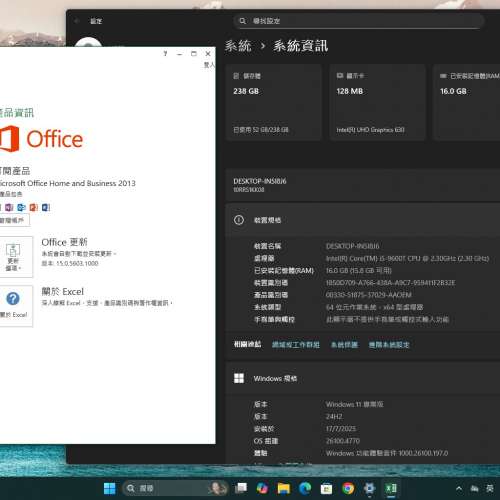Screen dimensions: 500x500
Task: Click the search magnifier icon in Settings
Action: tap(242, 21)
